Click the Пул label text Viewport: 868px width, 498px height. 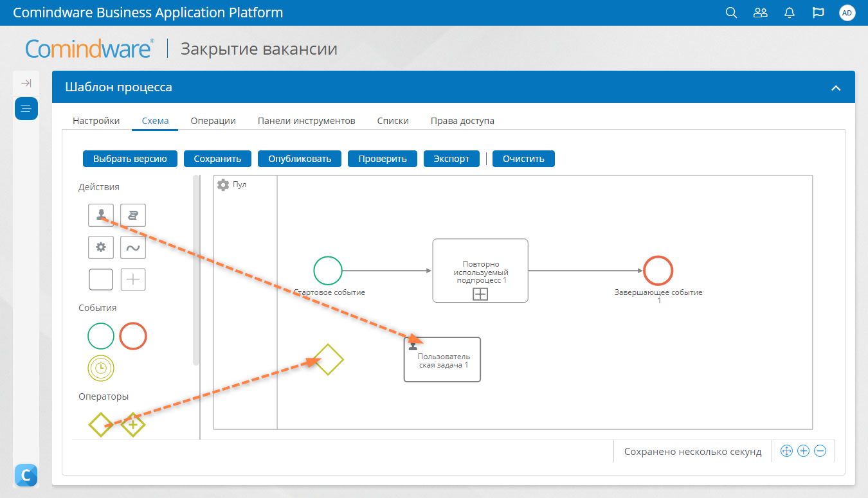(x=240, y=184)
